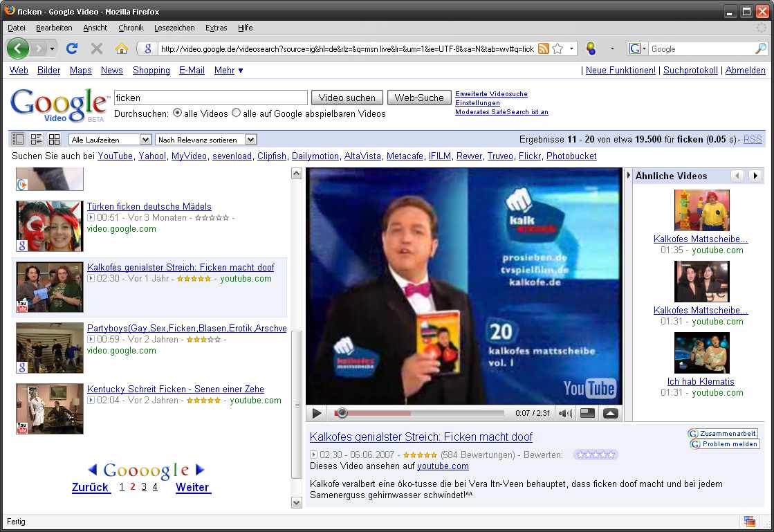Viewport: 774px width, 532px height.
Task: Open the Hilfe menu
Action: [246, 28]
